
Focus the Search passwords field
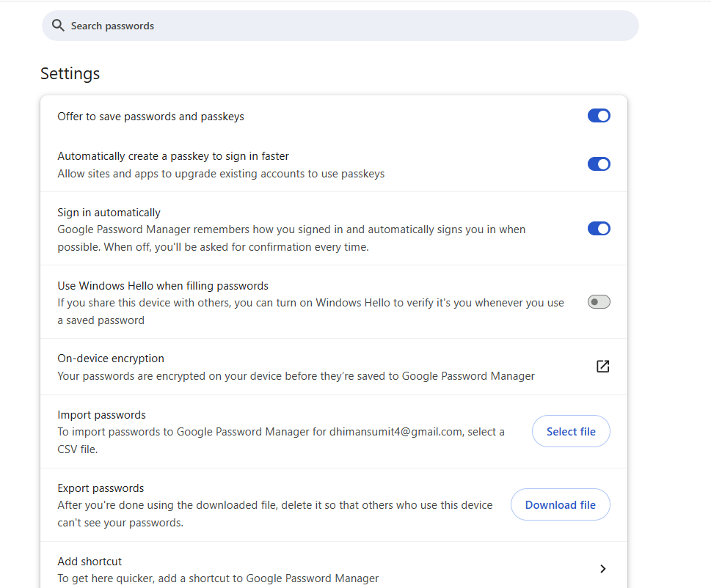pyautogui.click(x=340, y=26)
